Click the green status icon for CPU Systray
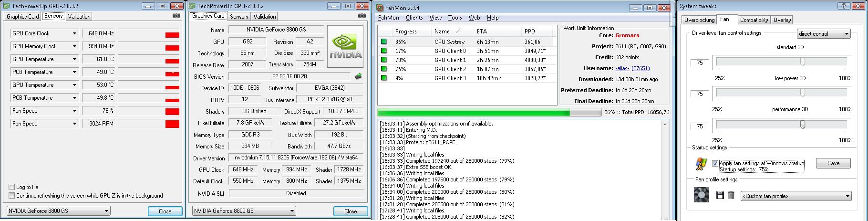The height and width of the screenshot is (221, 868). [384, 42]
